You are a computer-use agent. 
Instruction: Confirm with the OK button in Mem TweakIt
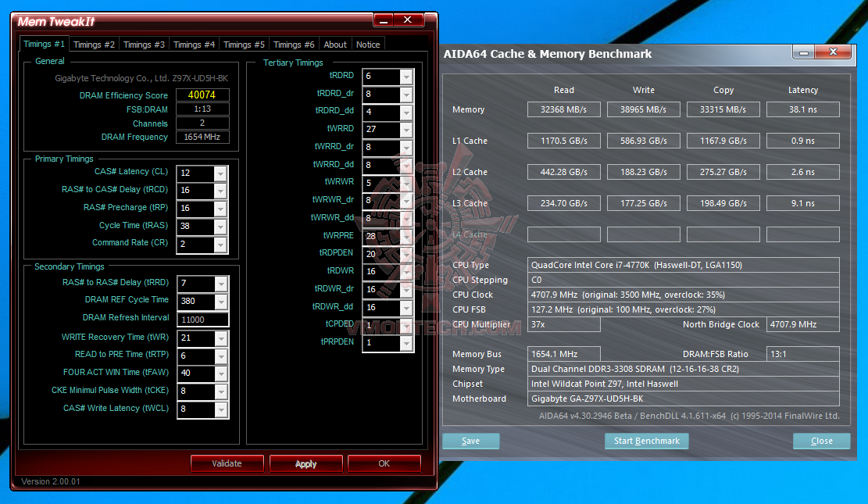pos(384,463)
